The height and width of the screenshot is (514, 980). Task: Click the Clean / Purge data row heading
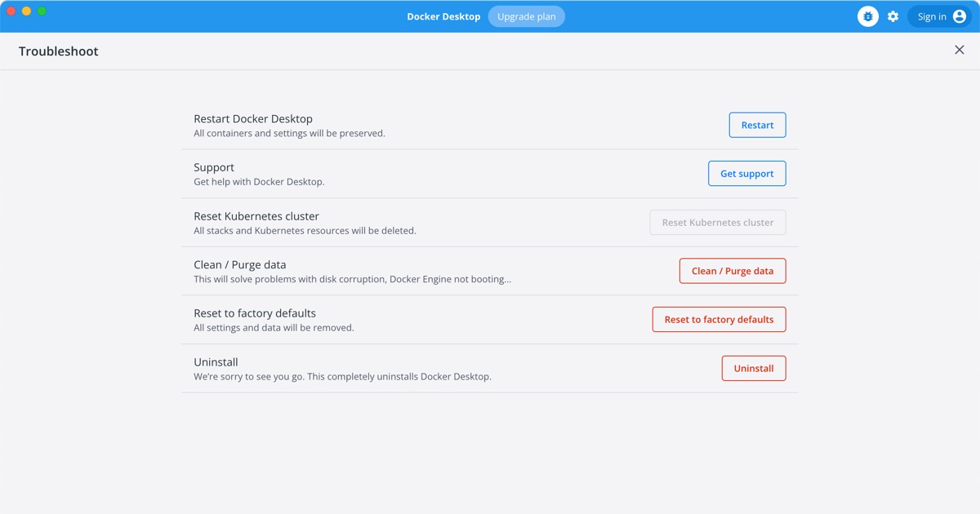point(240,265)
